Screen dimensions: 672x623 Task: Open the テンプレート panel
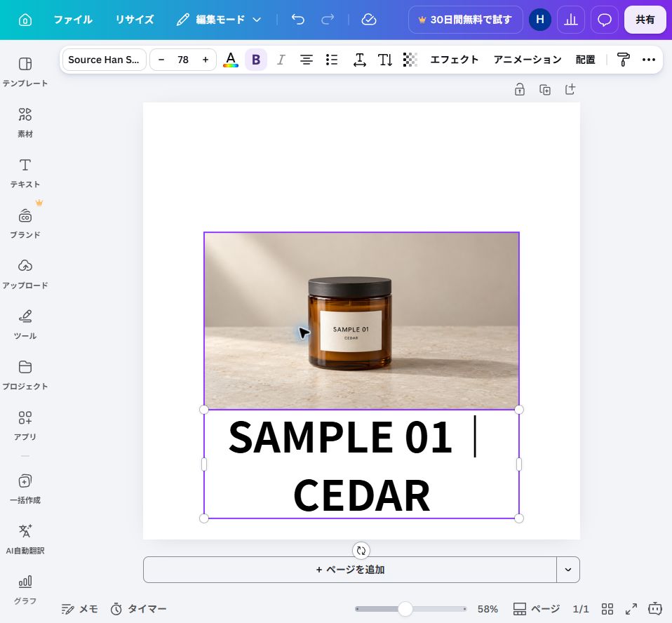(25, 72)
